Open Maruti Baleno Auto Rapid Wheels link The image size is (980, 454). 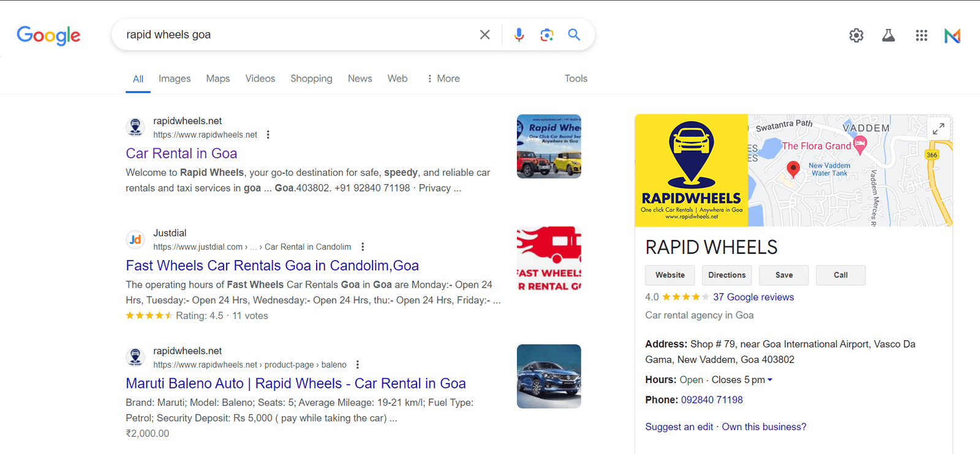click(x=296, y=384)
